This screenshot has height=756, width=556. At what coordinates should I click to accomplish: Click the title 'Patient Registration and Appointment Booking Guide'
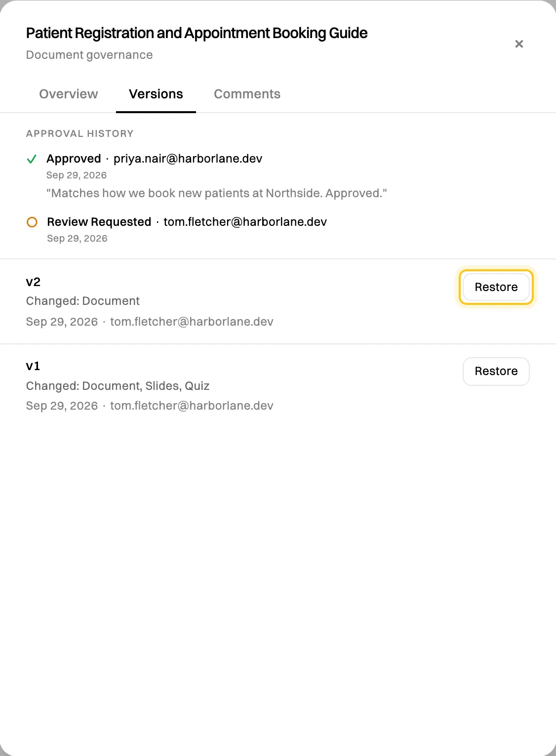(197, 33)
